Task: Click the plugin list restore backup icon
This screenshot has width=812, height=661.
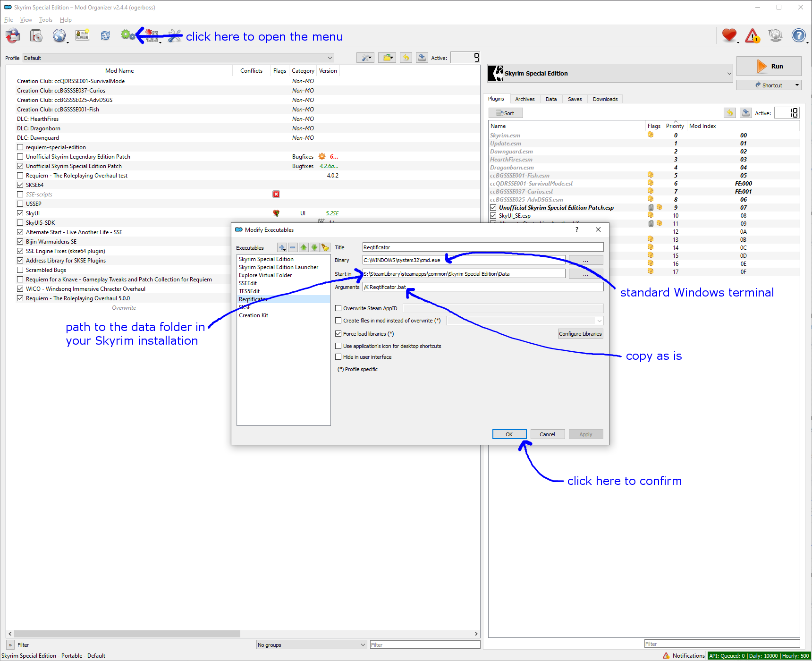Action: 729,113
